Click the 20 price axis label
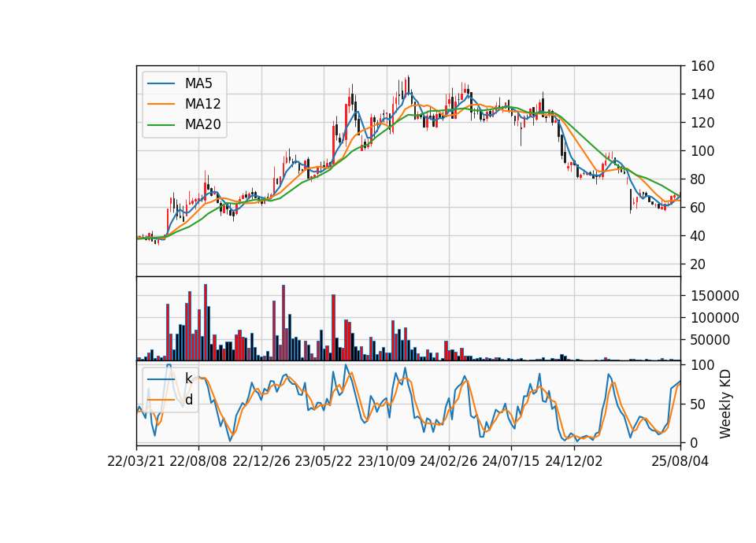The height and width of the screenshot is (543, 756). point(699,264)
